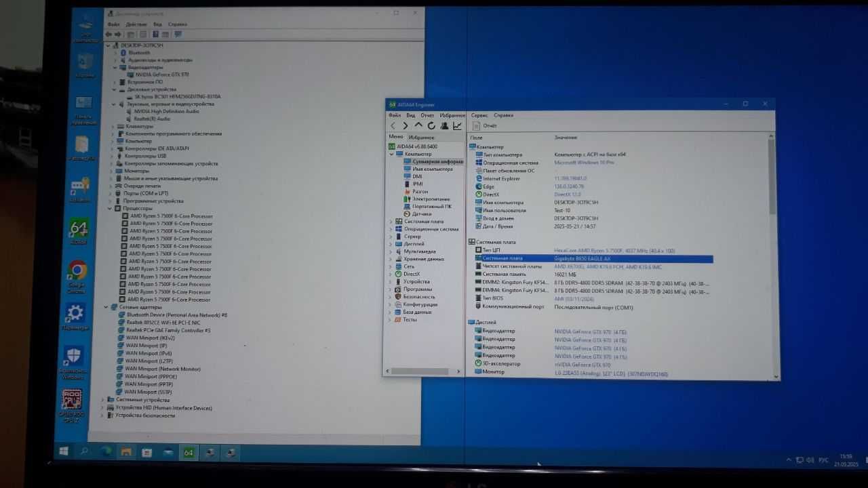Viewport: 868px width, 488px height.
Task: Open File Explorer from the taskbar
Action: coord(125,451)
